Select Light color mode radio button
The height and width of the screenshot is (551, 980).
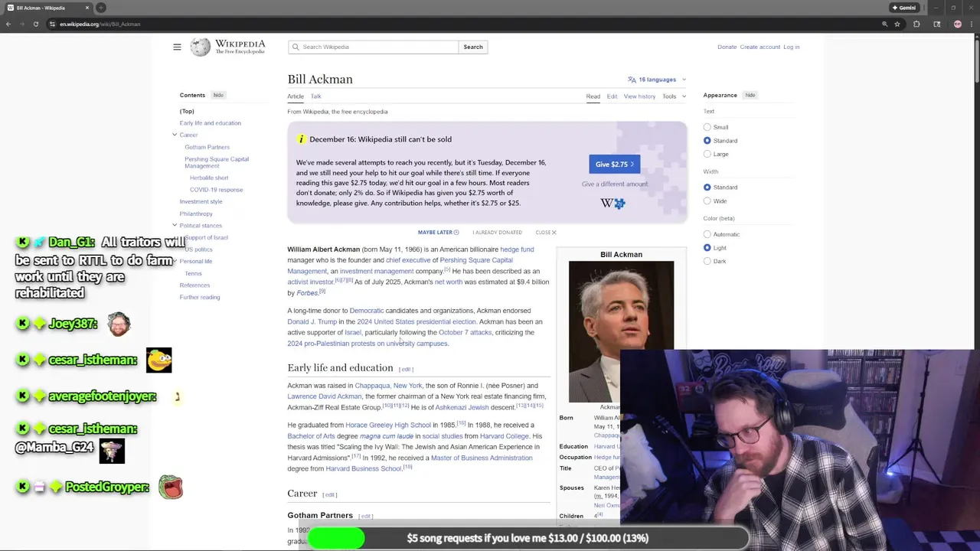pyautogui.click(x=707, y=248)
